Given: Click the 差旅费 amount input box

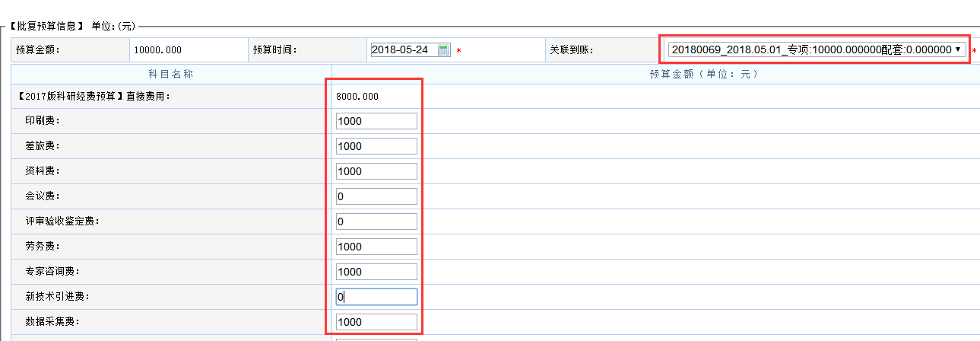Looking at the screenshot, I should click(376, 146).
